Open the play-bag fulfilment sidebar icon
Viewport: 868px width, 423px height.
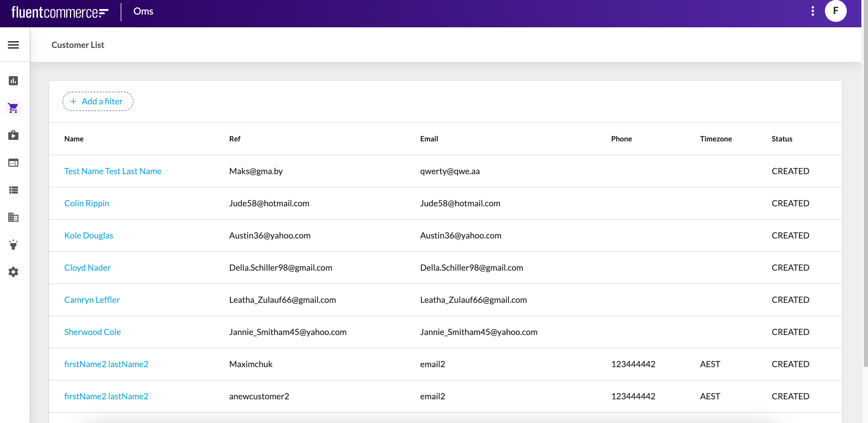[13, 135]
